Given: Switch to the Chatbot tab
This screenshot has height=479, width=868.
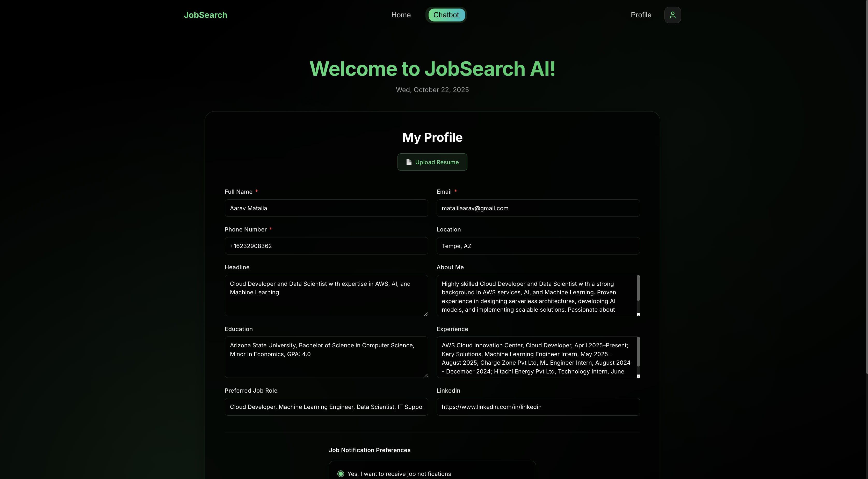Looking at the screenshot, I should pyautogui.click(x=446, y=15).
